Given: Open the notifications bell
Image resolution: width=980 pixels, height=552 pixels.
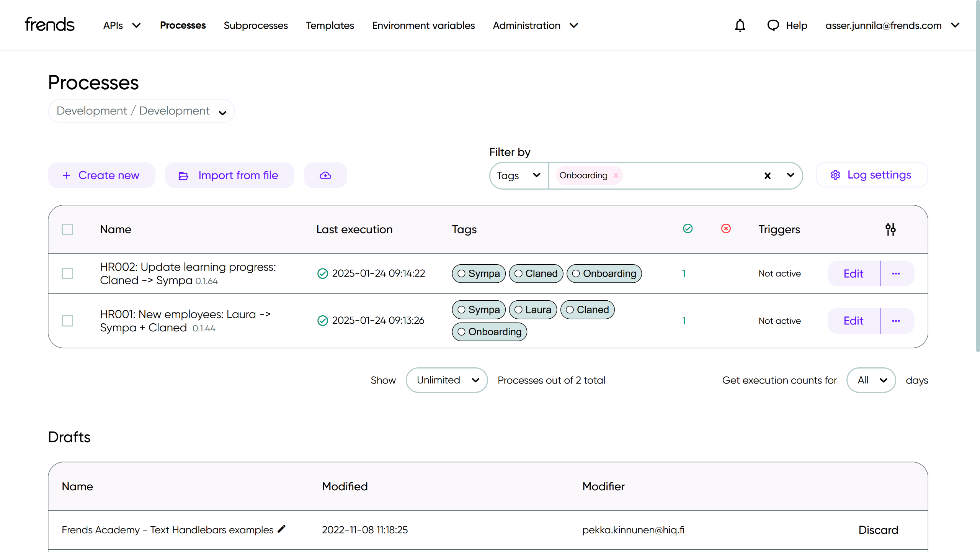Looking at the screenshot, I should (x=740, y=25).
